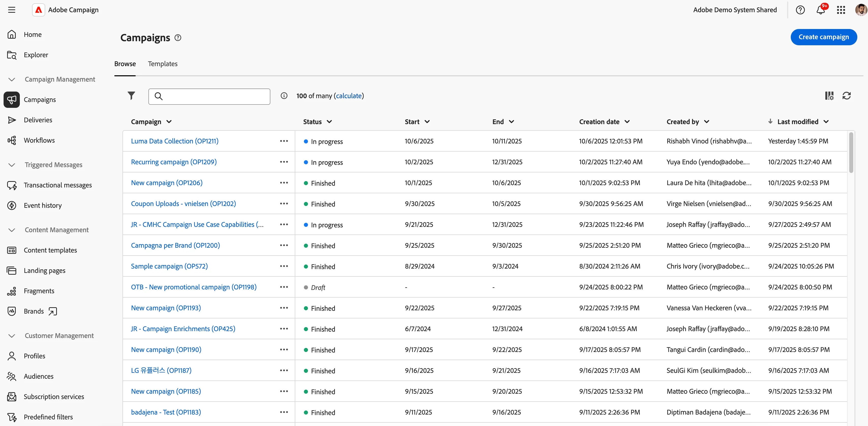Open the Created by column dropdown

[707, 122]
